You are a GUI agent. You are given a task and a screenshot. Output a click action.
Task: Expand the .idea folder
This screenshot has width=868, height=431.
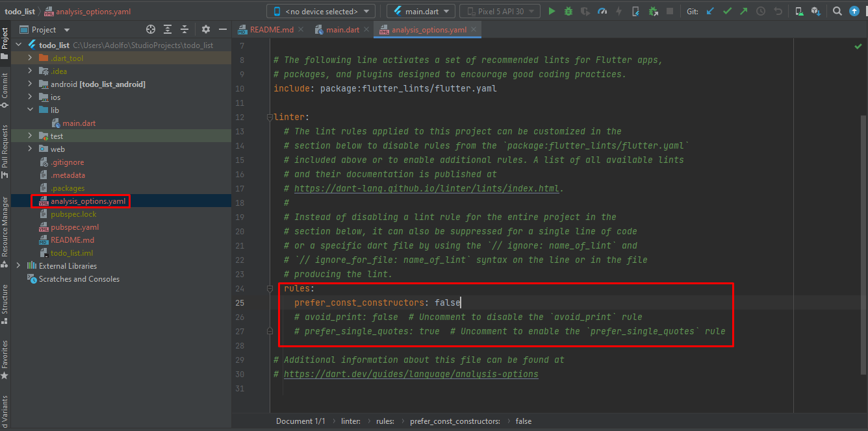point(30,71)
